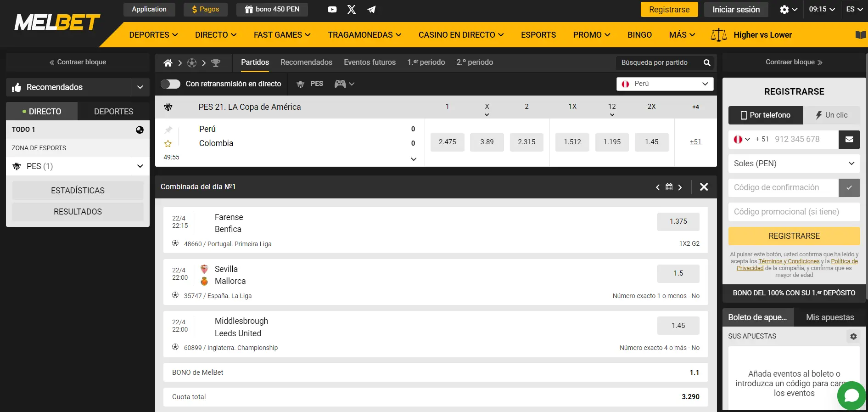The height and width of the screenshot is (412, 868).
Task: Open the 09:15 time zone dropdown
Action: click(x=822, y=9)
